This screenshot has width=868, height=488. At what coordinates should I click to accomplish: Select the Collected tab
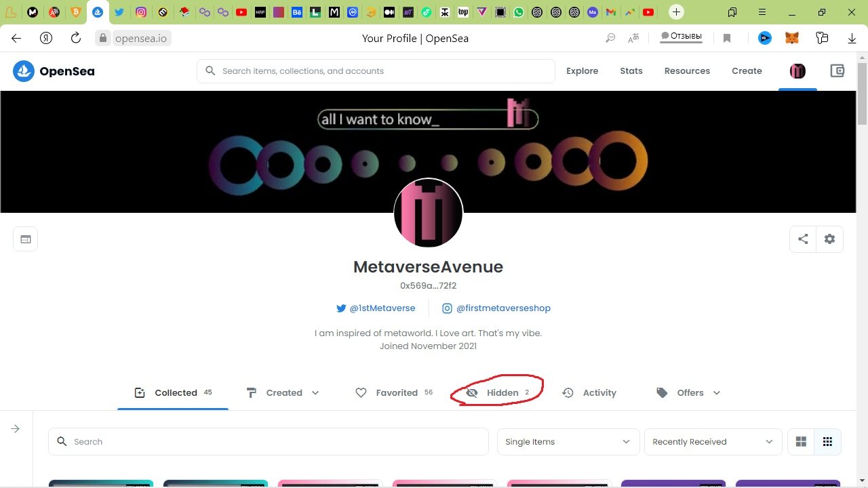click(x=173, y=392)
